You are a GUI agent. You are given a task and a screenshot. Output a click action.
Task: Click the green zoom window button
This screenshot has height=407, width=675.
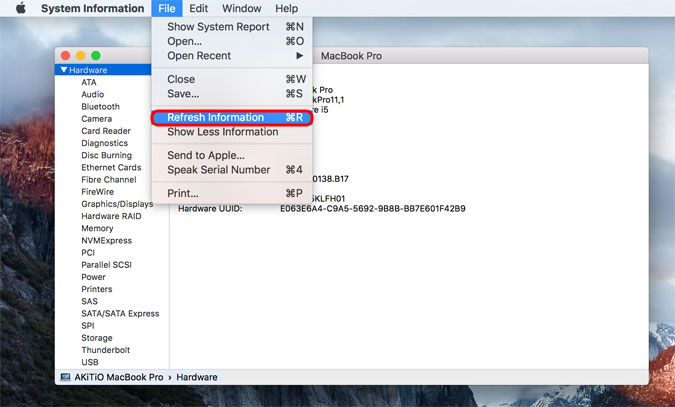[x=96, y=55]
